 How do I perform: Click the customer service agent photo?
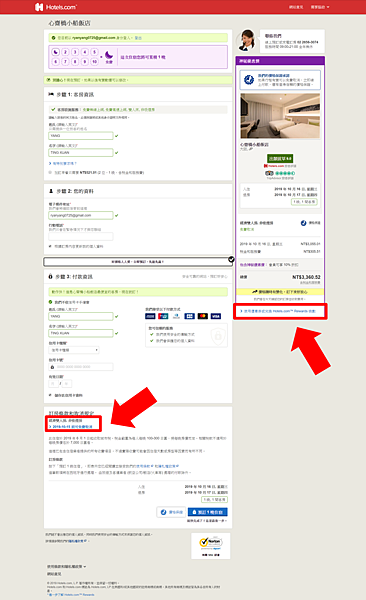point(247,40)
